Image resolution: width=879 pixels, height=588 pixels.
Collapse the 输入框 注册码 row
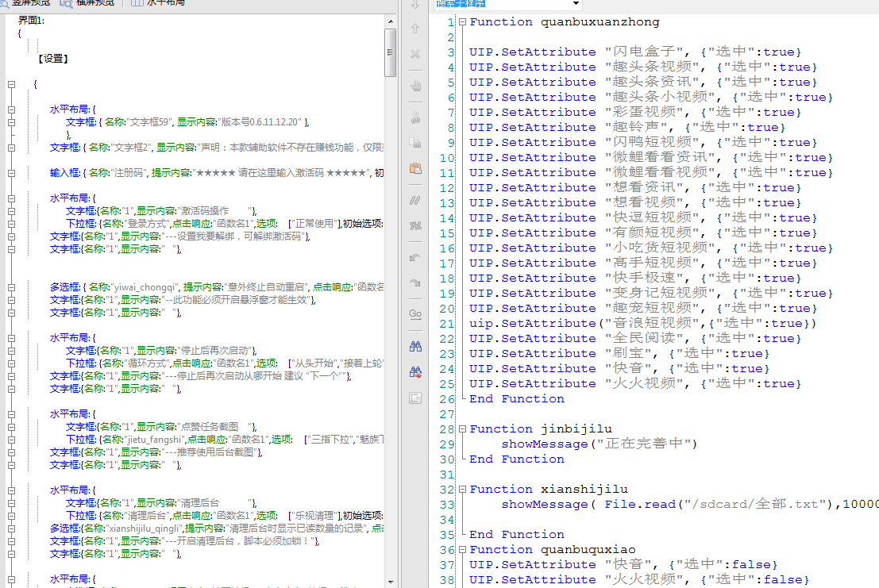click(x=11, y=173)
